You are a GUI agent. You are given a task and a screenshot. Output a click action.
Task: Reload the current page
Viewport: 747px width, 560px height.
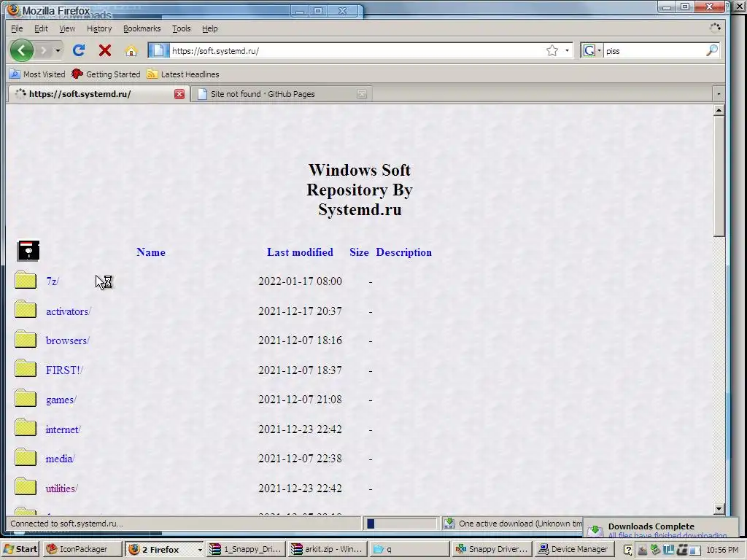coord(79,50)
